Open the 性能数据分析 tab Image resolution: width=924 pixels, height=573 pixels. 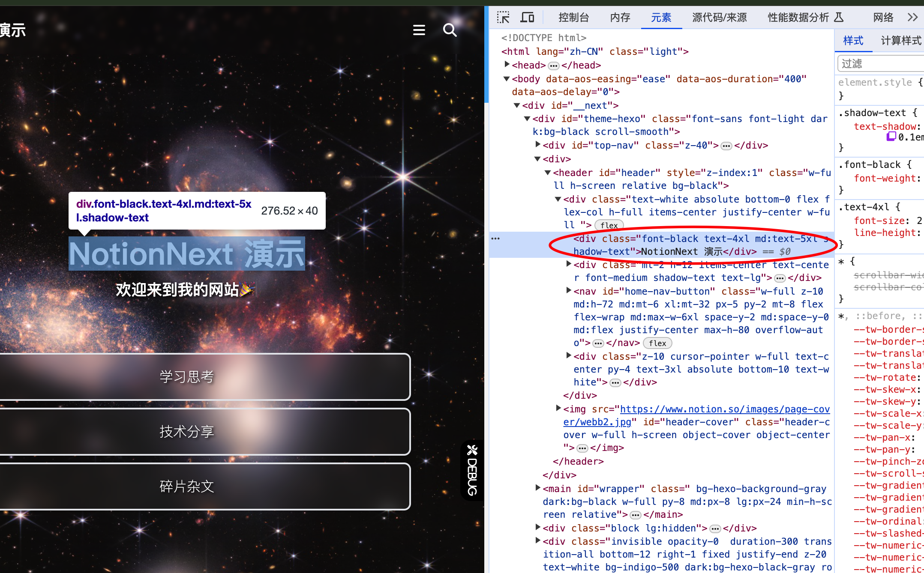[805, 18]
